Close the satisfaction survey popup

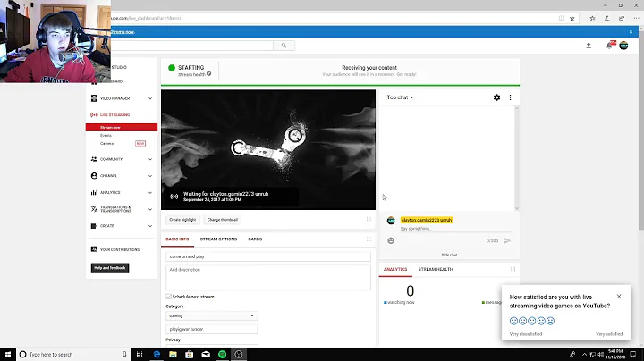click(619, 296)
